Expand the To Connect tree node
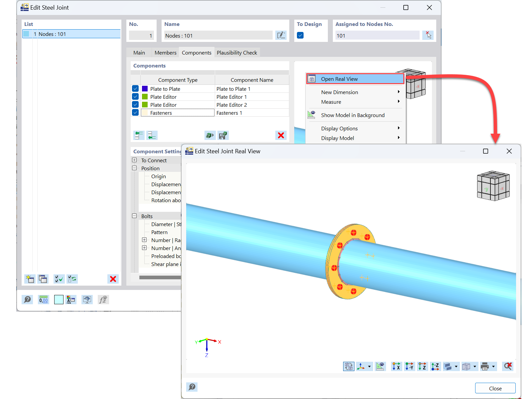The height and width of the screenshot is (399, 532). (x=134, y=160)
